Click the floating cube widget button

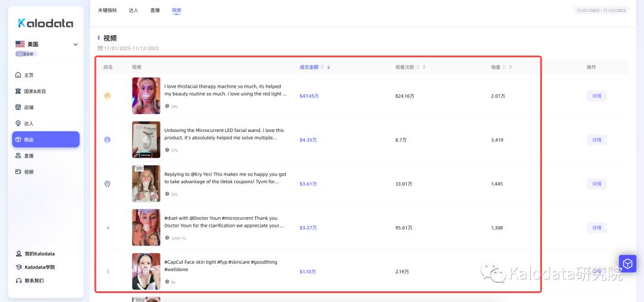pos(627,263)
